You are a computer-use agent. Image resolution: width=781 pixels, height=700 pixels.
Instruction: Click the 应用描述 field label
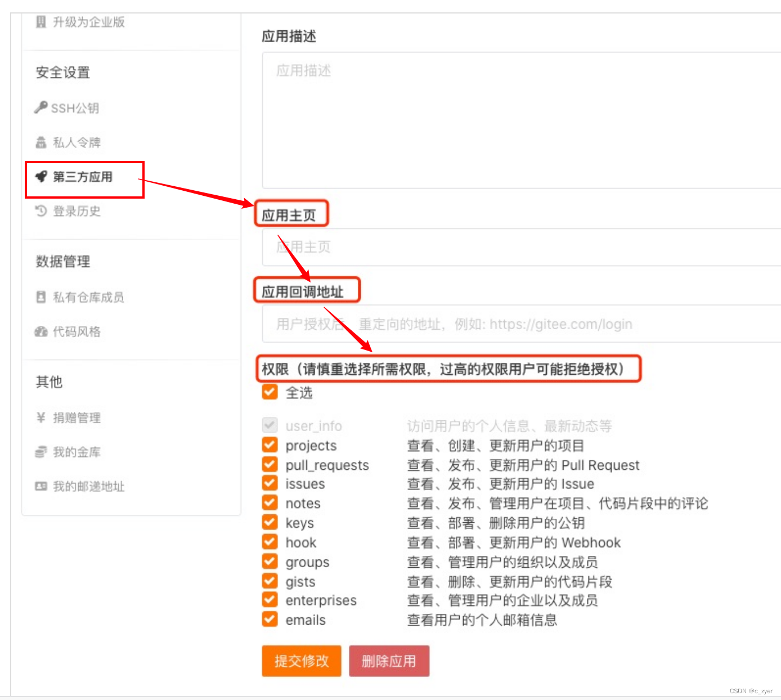pyautogui.click(x=289, y=36)
